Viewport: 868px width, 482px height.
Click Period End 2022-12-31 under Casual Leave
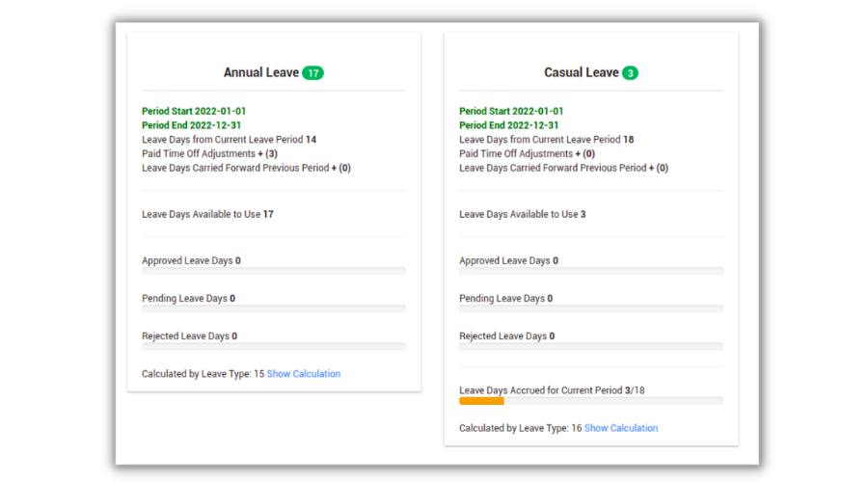[508, 125]
